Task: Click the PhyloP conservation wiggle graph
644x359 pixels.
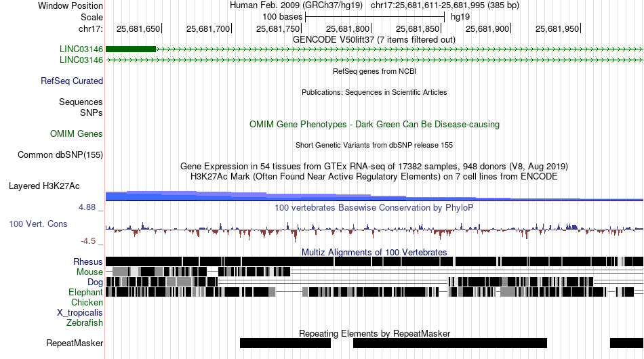Action: coord(375,230)
